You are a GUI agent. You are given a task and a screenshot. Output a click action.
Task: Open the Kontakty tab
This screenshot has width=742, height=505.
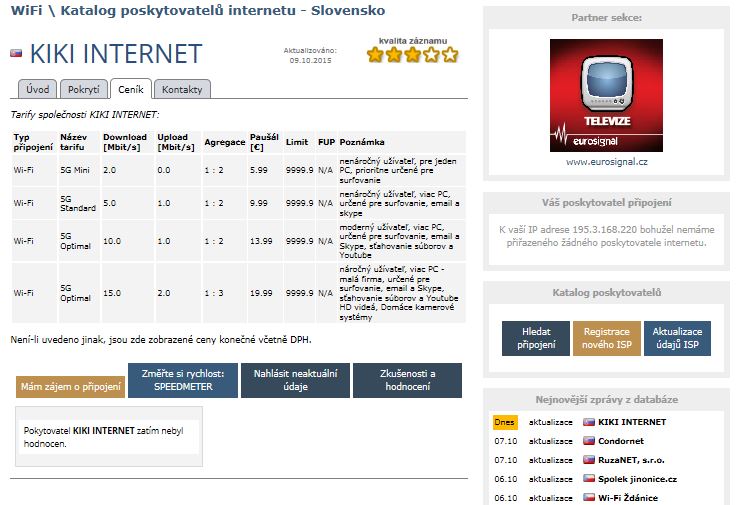[x=182, y=89]
